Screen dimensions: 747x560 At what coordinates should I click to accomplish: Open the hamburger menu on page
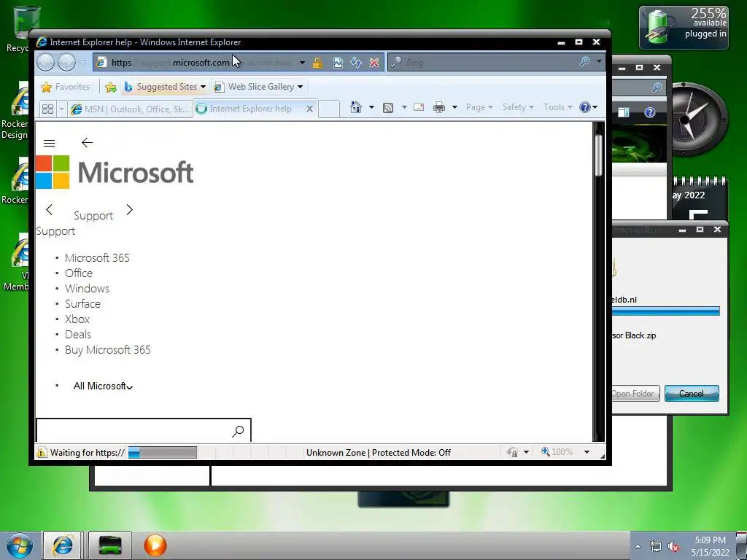tap(49, 144)
